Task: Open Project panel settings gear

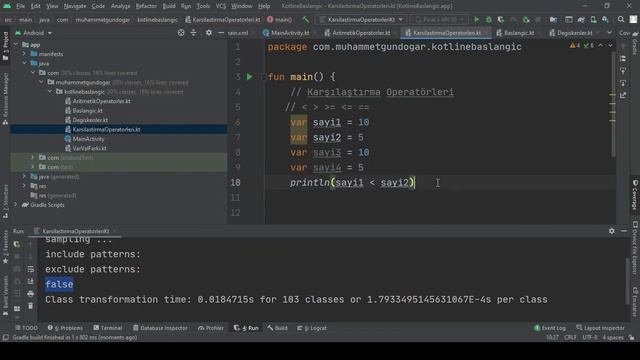Action: 209,33
